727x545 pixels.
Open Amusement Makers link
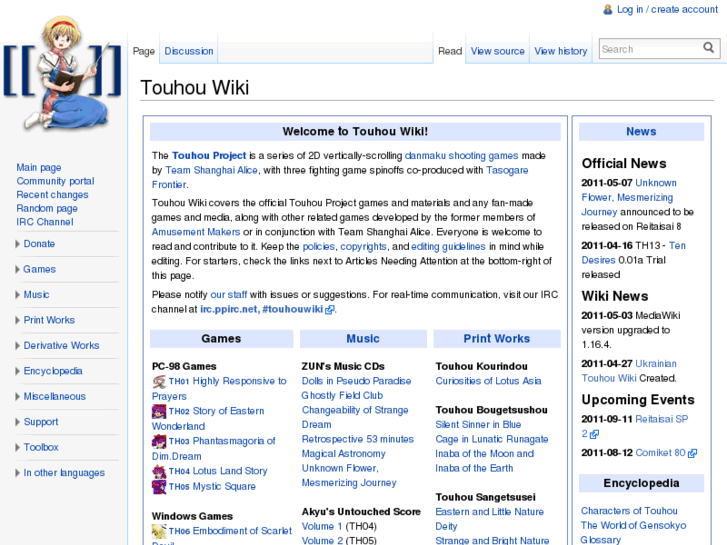tap(196, 232)
